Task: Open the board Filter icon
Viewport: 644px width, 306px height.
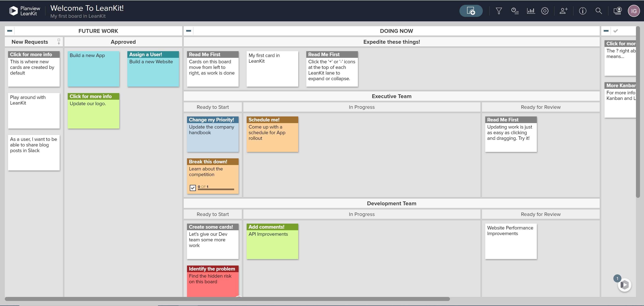Action: pos(499,11)
